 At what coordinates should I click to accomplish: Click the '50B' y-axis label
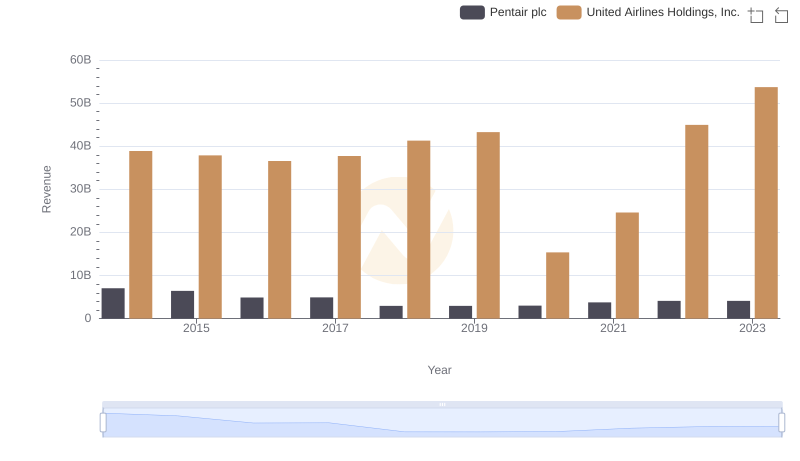[81, 103]
